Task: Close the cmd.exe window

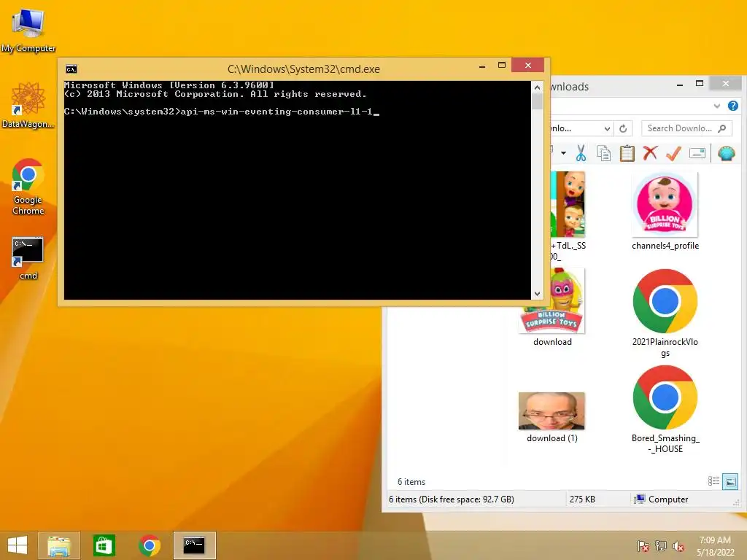Action: [x=528, y=65]
